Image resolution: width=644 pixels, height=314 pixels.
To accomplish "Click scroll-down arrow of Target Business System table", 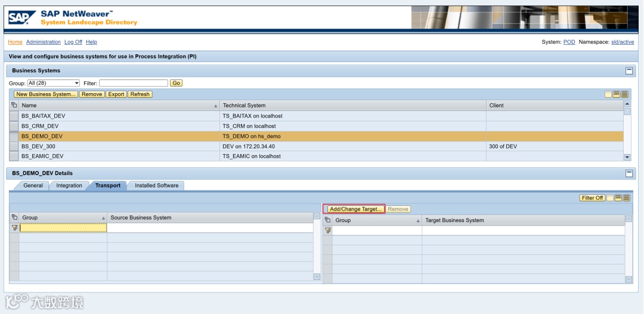I will coord(629,279).
